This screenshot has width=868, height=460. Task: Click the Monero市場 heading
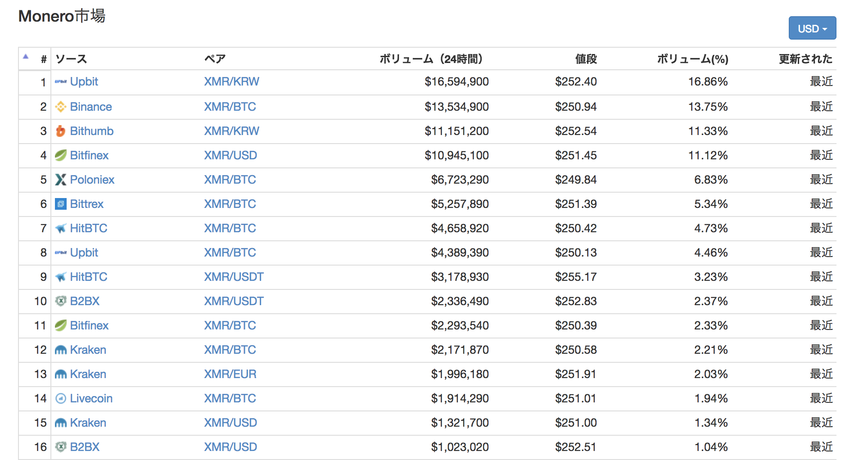62,16
